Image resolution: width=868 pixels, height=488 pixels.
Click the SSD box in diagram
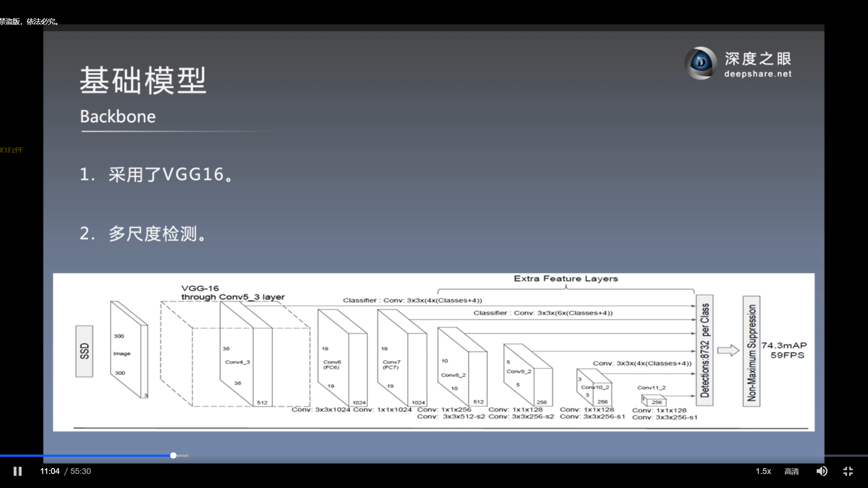click(84, 351)
